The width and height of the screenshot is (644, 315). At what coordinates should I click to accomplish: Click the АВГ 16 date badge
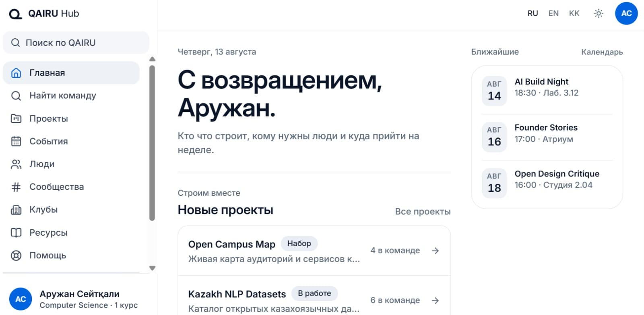[x=494, y=137]
